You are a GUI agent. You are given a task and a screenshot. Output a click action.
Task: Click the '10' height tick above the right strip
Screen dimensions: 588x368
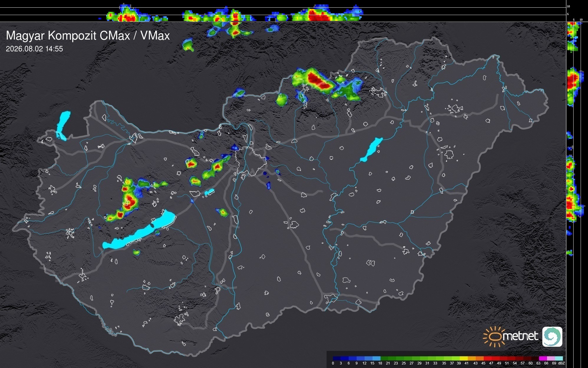click(581, 20)
